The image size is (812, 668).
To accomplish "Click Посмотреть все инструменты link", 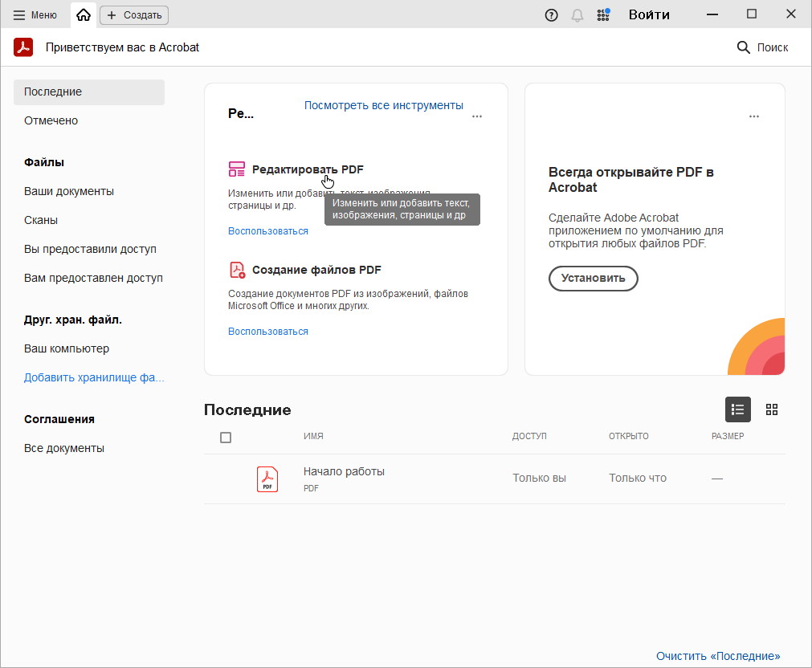I will click(384, 105).
